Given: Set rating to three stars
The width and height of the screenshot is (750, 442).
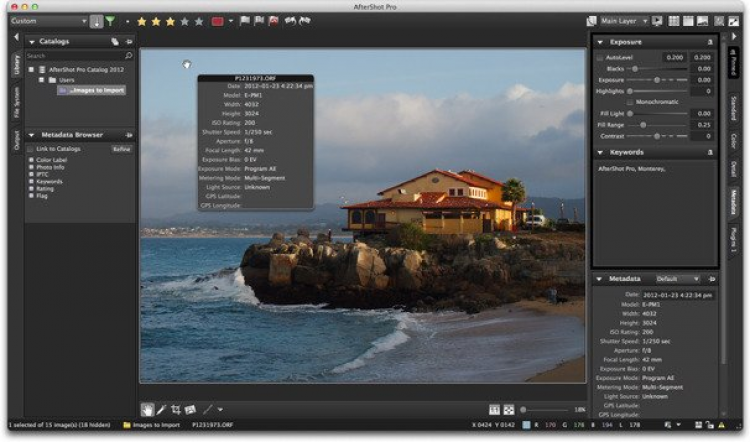Looking at the screenshot, I should click(170, 22).
